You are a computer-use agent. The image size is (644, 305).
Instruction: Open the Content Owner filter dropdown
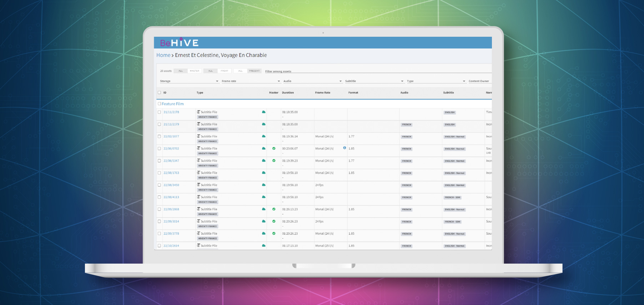pos(480,81)
